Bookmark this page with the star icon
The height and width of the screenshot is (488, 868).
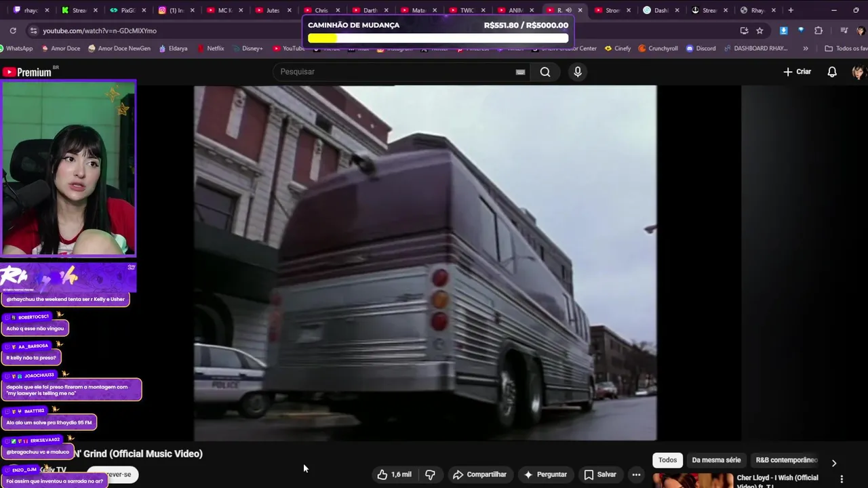759,30
